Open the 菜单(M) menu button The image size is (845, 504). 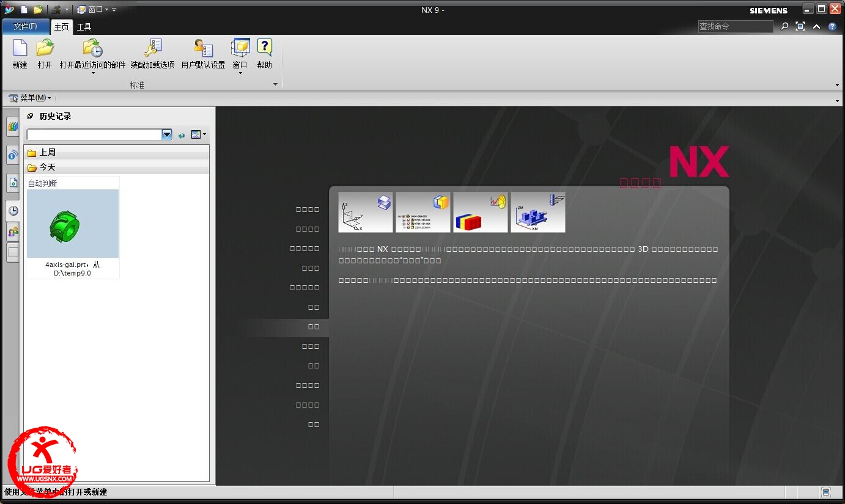[x=29, y=98]
